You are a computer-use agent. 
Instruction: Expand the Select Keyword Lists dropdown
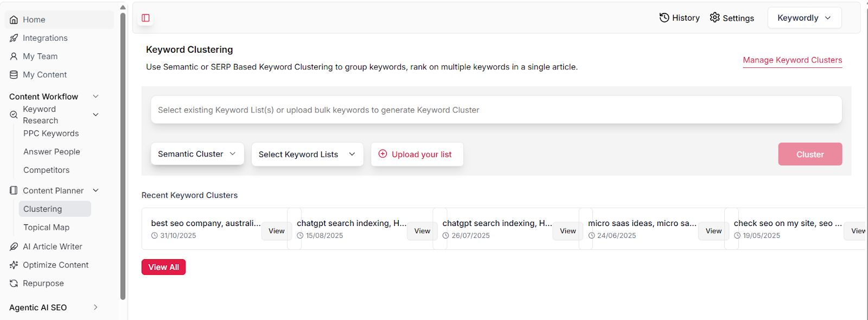click(307, 154)
